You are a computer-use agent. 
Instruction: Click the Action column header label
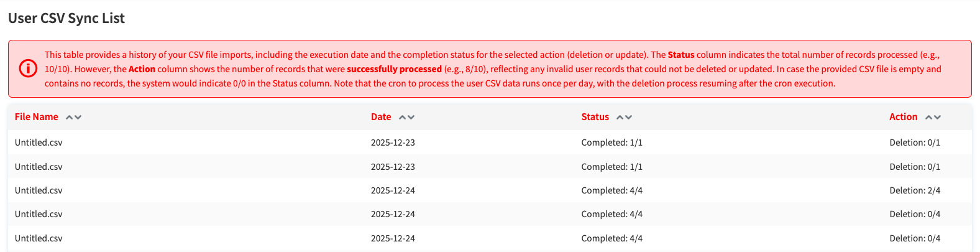click(903, 117)
